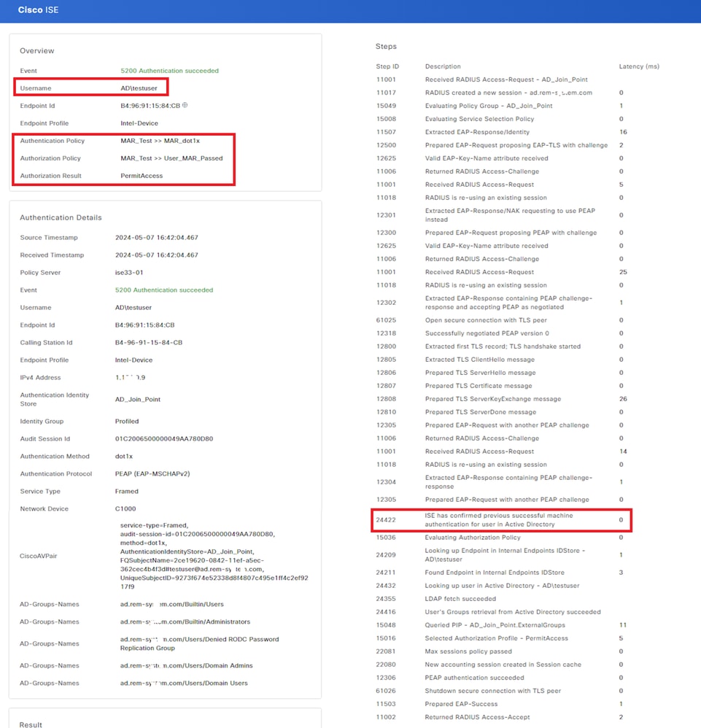Select step 11002 Returned RADIUS Access-Accept
Screen dimensions: 701x728
[501, 717]
